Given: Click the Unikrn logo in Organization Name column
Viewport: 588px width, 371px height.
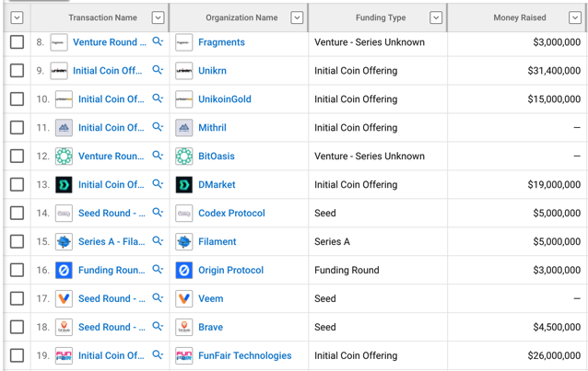Looking at the screenshot, I should coord(183,71).
